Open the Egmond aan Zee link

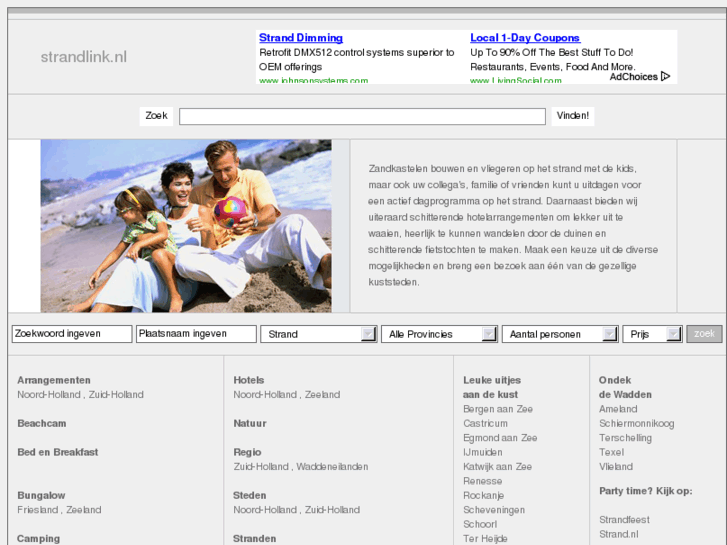[500, 437]
